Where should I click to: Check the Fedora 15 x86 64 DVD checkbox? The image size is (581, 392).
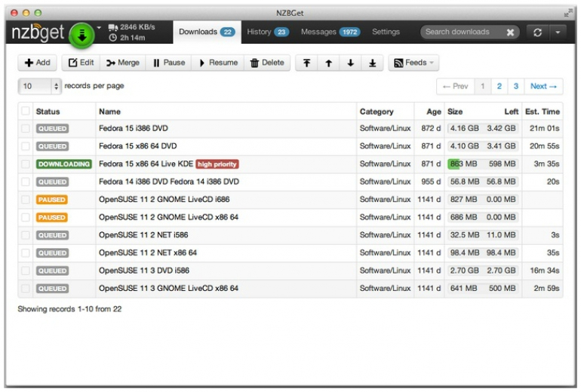tap(26, 146)
